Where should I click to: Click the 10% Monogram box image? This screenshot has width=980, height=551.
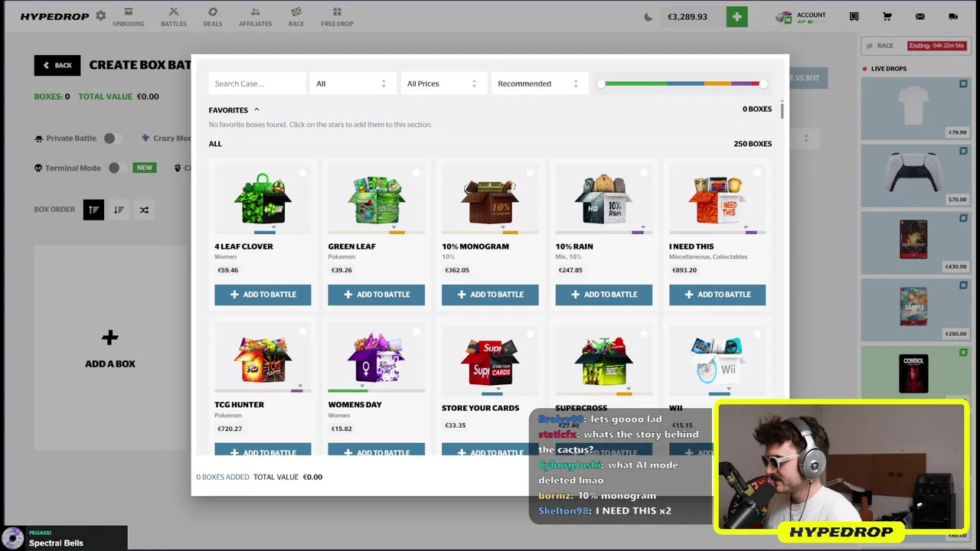pos(490,201)
